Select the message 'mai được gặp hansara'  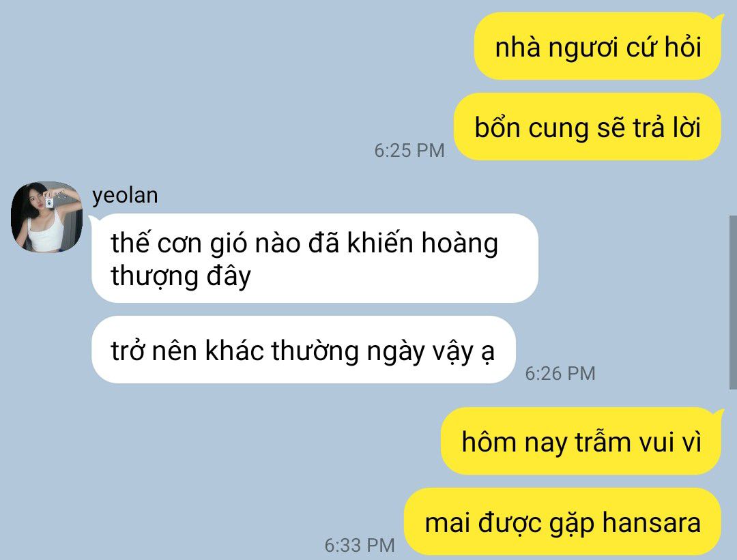tap(562, 522)
